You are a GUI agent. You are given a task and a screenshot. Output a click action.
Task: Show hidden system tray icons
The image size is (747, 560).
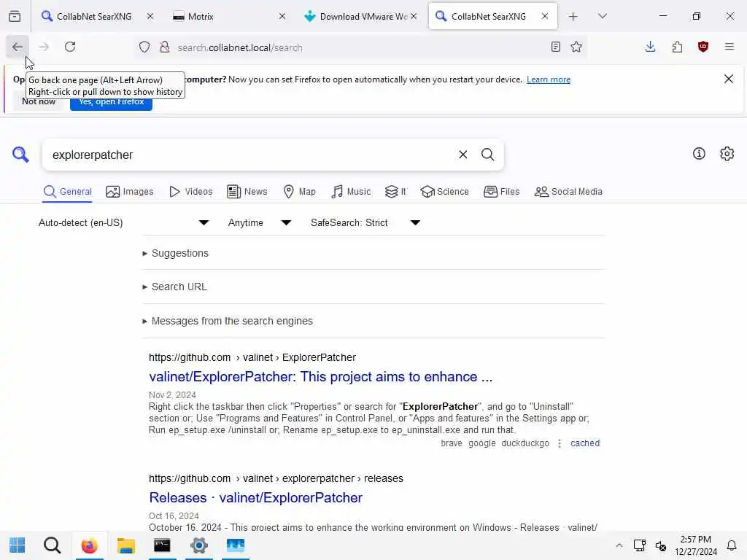click(619, 545)
